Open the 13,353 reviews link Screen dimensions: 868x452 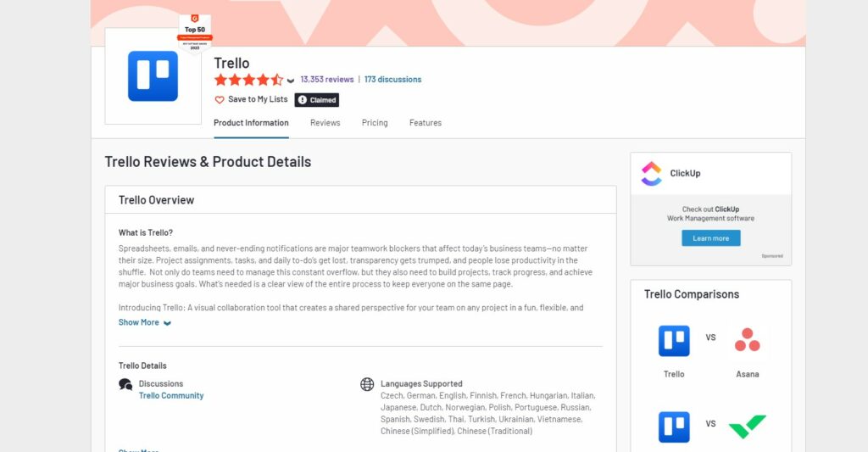327,80
